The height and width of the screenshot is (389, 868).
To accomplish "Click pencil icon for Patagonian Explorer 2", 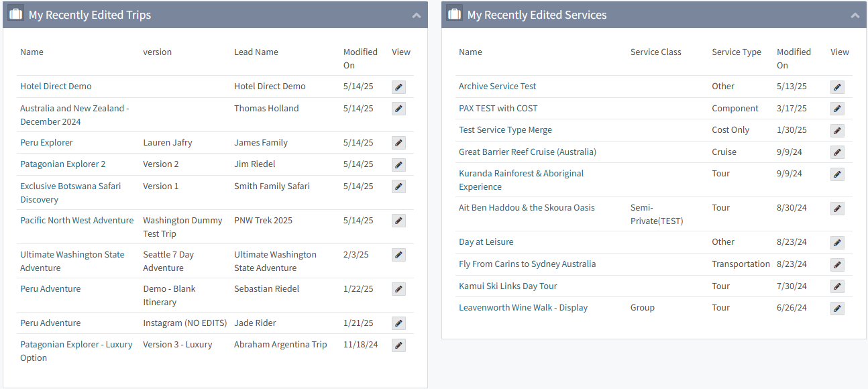I will click(398, 165).
